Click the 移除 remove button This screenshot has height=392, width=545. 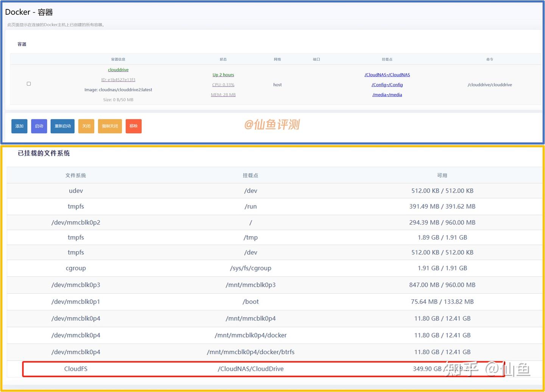click(x=133, y=126)
